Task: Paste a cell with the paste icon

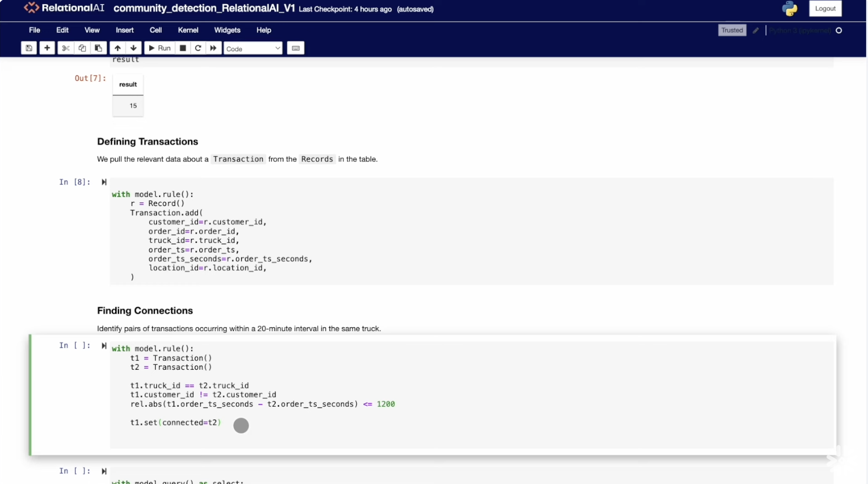Action: pos(98,48)
